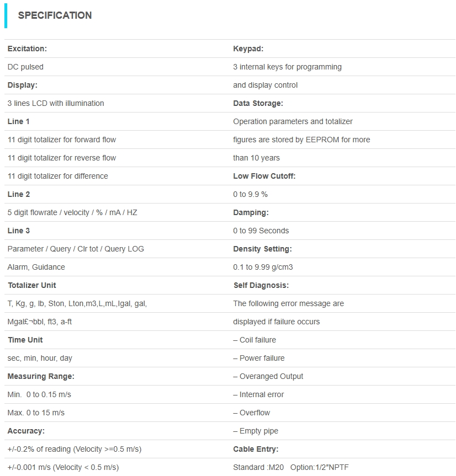Click the 0 to 9.9 % value

pos(250,194)
